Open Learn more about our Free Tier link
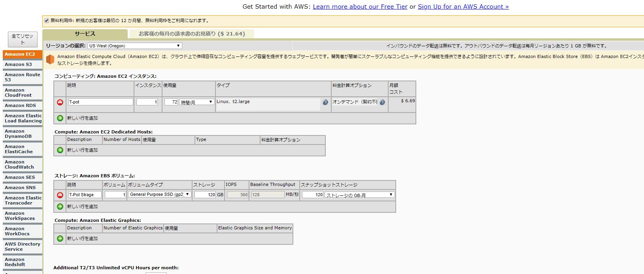This screenshot has height=274, width=644. pos(360,7)
